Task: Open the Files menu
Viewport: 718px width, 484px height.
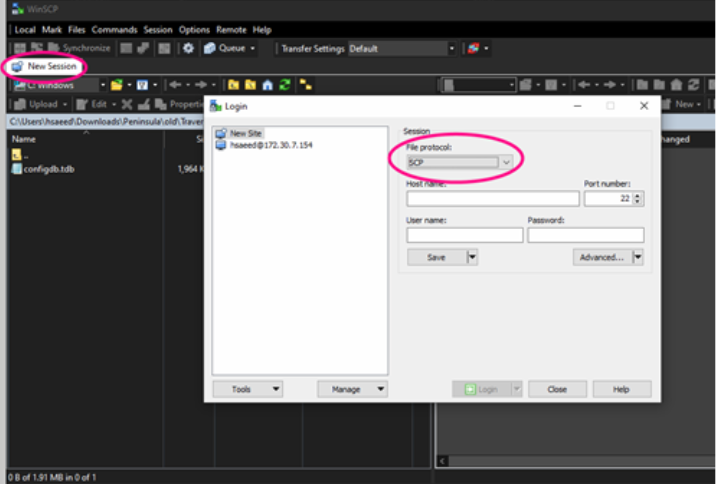Action: tap(76, 30)
